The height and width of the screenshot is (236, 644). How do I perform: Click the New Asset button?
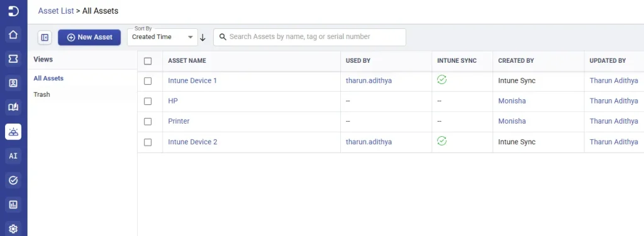point(89,37)
